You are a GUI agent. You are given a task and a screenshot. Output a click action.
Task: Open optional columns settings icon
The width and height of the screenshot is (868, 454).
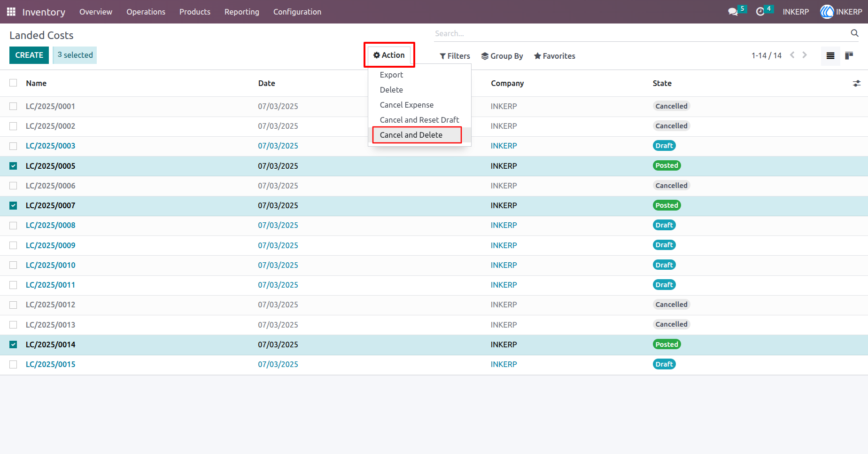[x=857, y=83]
